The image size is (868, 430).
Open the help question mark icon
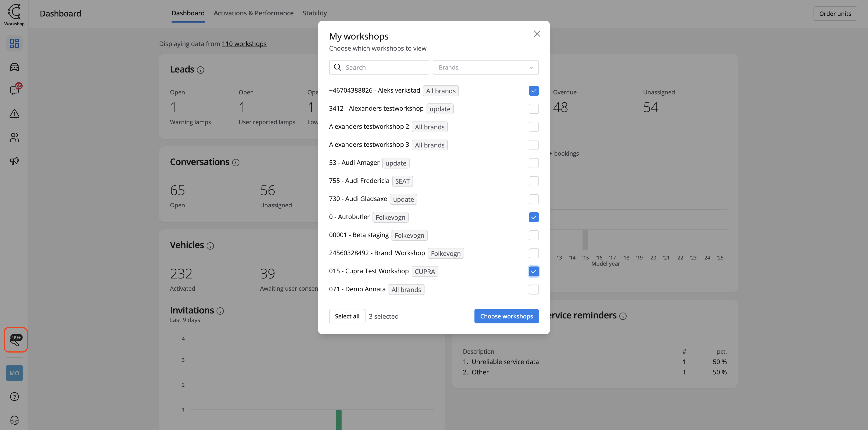(14, 397)
